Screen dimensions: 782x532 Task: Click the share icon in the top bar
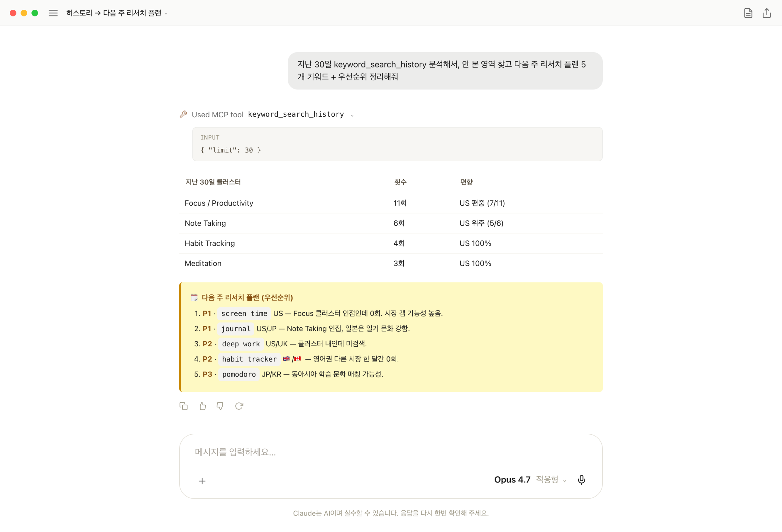click(766, 13)
